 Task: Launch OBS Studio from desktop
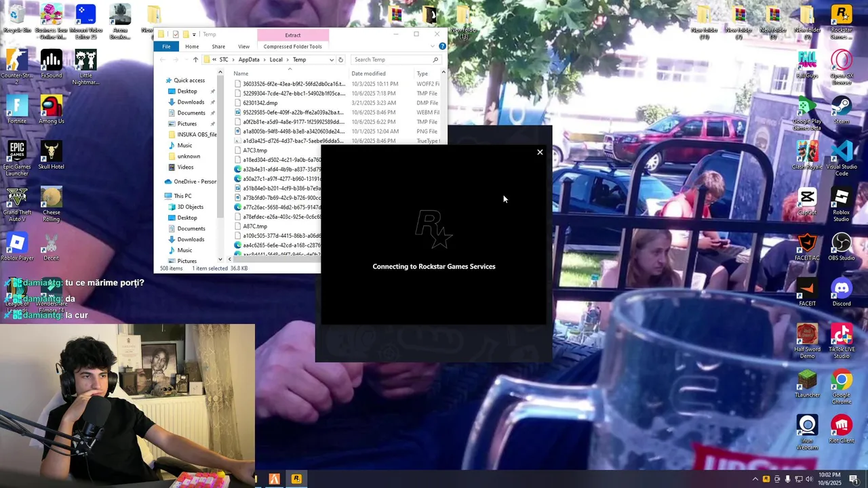[x=842, y=247]
